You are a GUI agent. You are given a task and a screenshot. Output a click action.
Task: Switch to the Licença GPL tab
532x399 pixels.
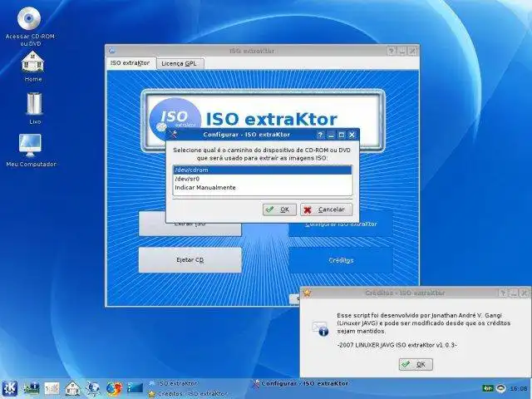pos(180,63)
